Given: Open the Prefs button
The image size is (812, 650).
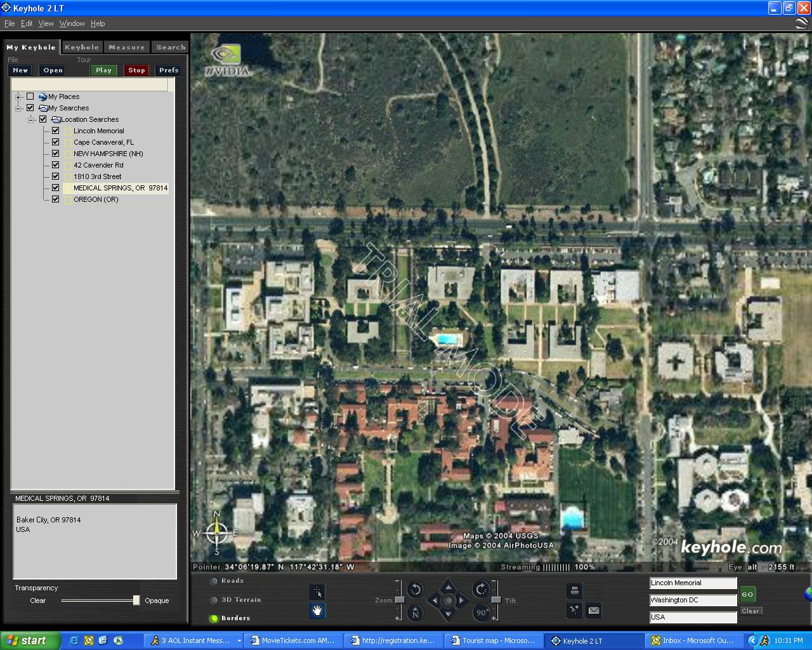Looking at the screenshot, I should [x=169, y=70].
